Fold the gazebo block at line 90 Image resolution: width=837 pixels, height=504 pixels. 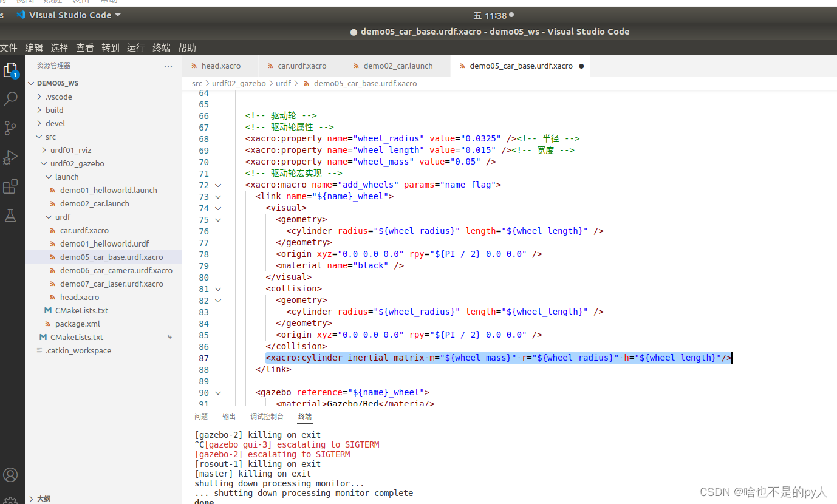coord(218,392)
